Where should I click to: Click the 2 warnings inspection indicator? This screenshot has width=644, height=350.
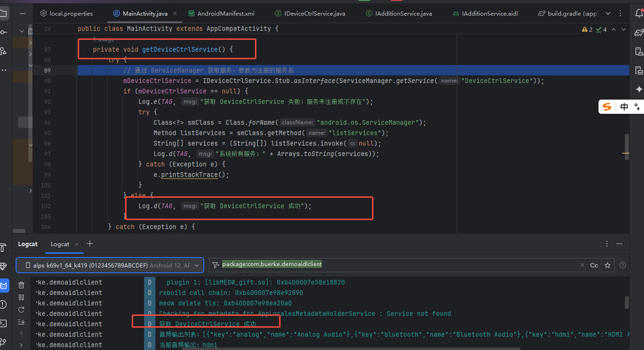click(587, 29)
